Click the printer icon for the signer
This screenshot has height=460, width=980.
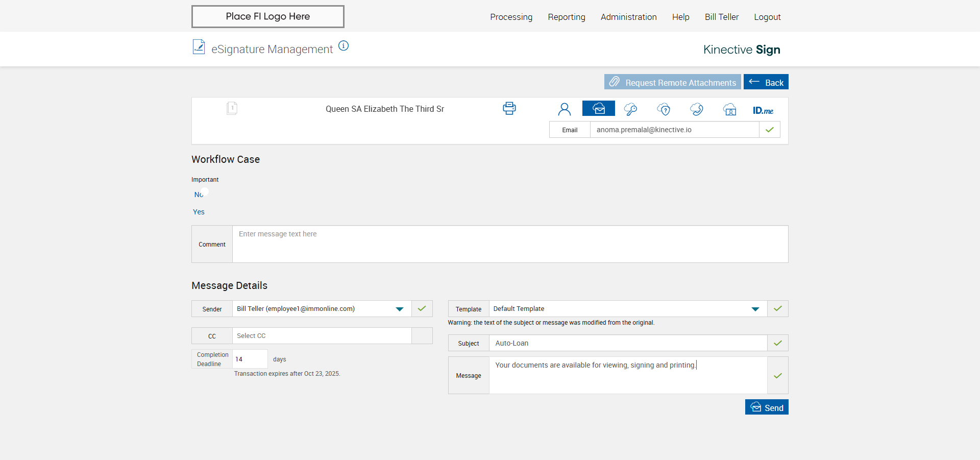click(509, 108)
